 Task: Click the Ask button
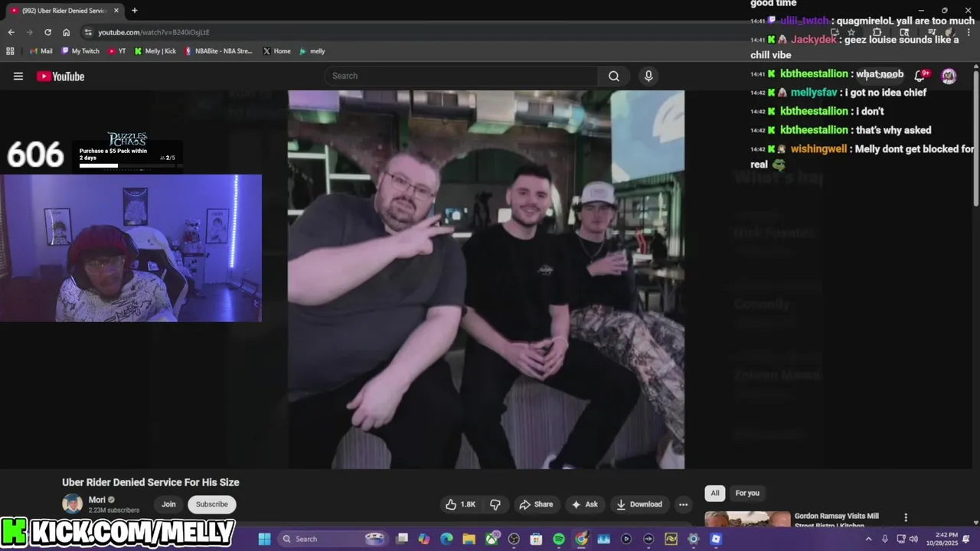[x=584, y=504]
